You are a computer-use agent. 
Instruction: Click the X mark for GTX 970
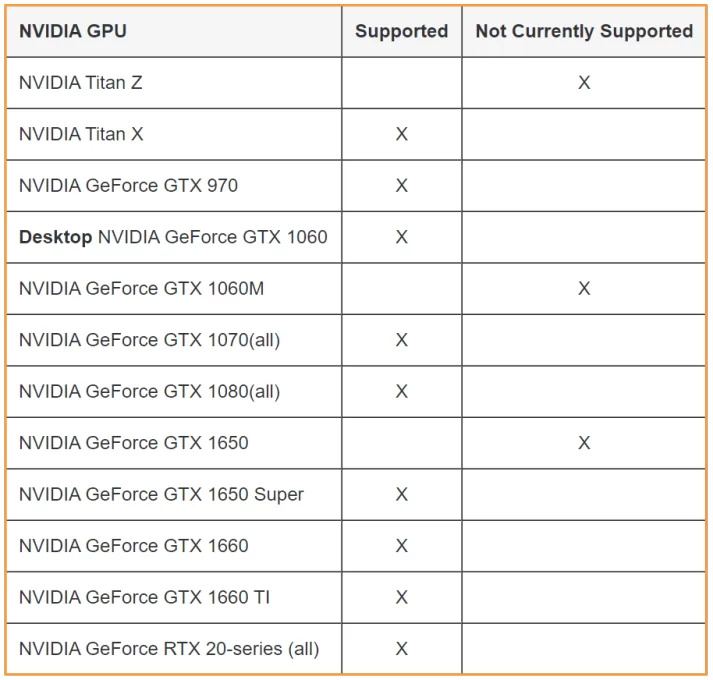[x=401, y=186]
